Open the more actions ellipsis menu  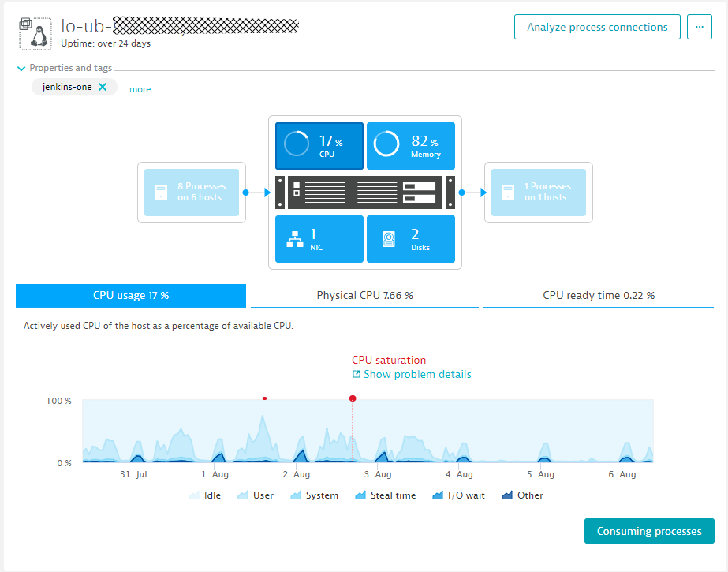[700, 26]
